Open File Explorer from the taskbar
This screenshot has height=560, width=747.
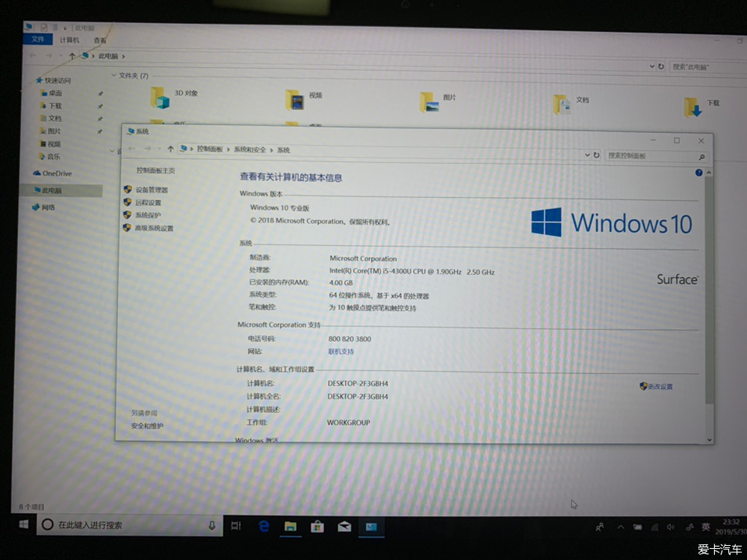(290, 526)
